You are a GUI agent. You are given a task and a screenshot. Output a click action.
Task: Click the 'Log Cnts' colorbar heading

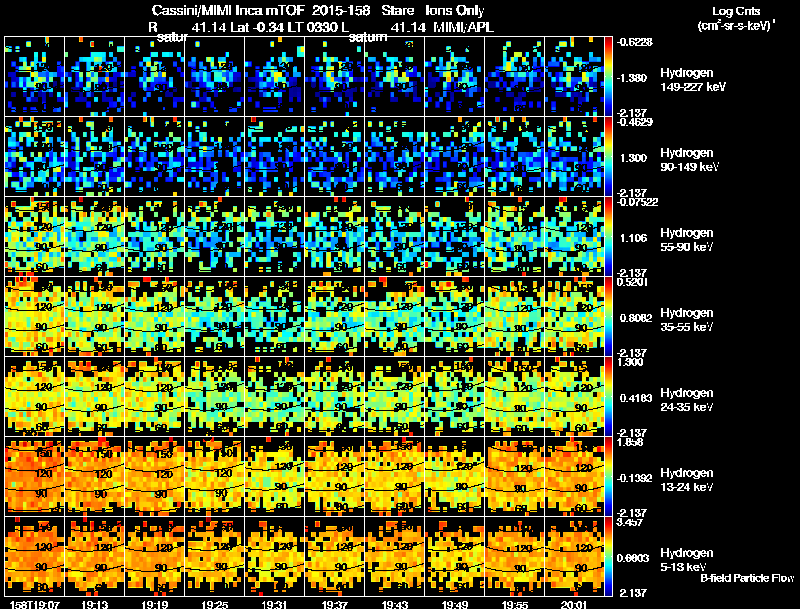[x=736, y=11]
